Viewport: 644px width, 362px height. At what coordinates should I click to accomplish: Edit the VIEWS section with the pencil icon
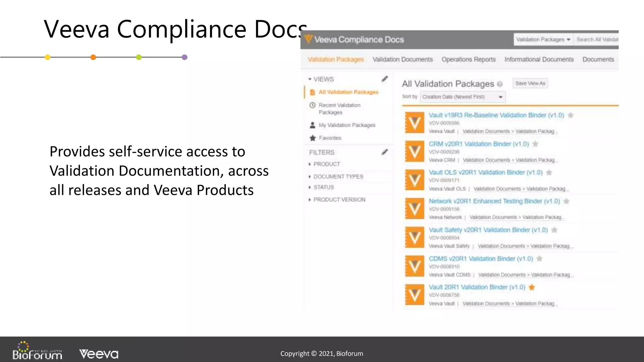(x=385, y=79)
